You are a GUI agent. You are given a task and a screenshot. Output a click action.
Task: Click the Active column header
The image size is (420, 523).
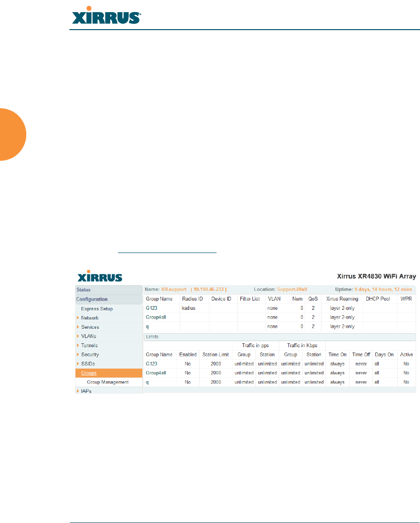[x=407, y=354]
